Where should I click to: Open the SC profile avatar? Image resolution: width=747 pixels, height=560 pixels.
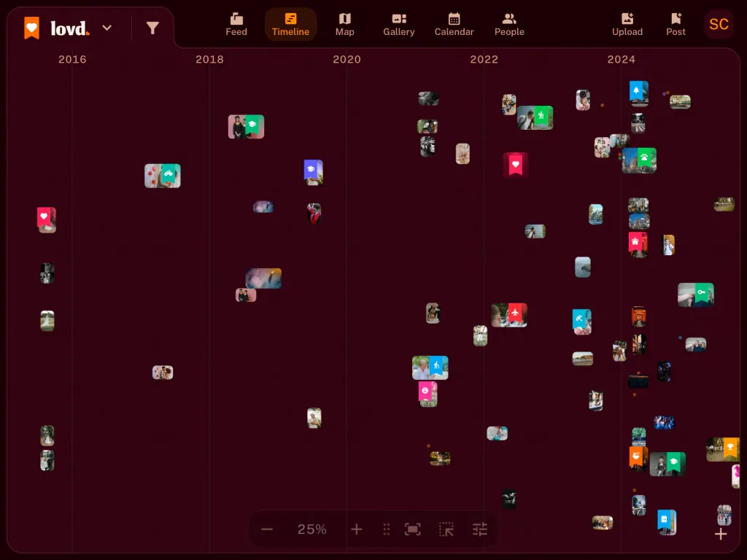click(719, 24)
